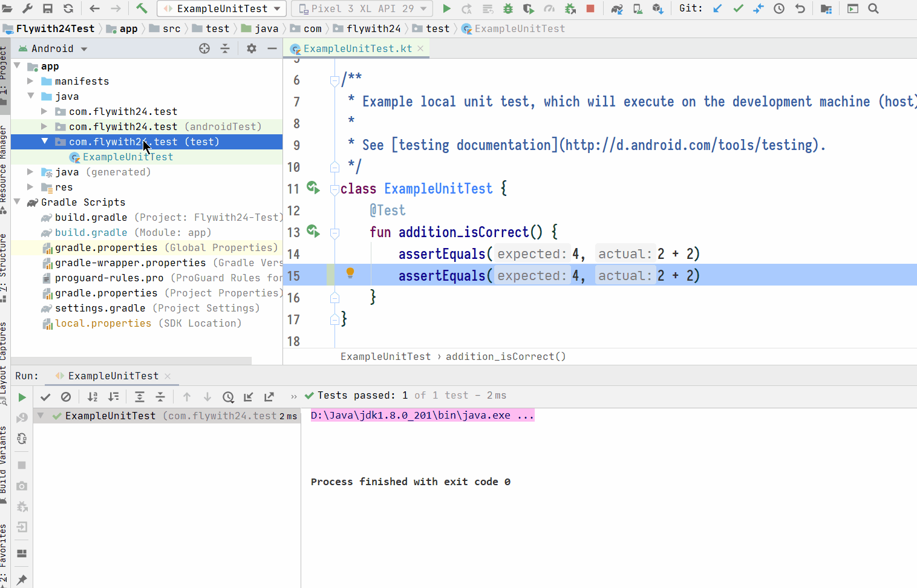The height and width of the screenshot is (588, 917).
Task: Collapse all in Project panel
Action: click(x=225, y=48)
